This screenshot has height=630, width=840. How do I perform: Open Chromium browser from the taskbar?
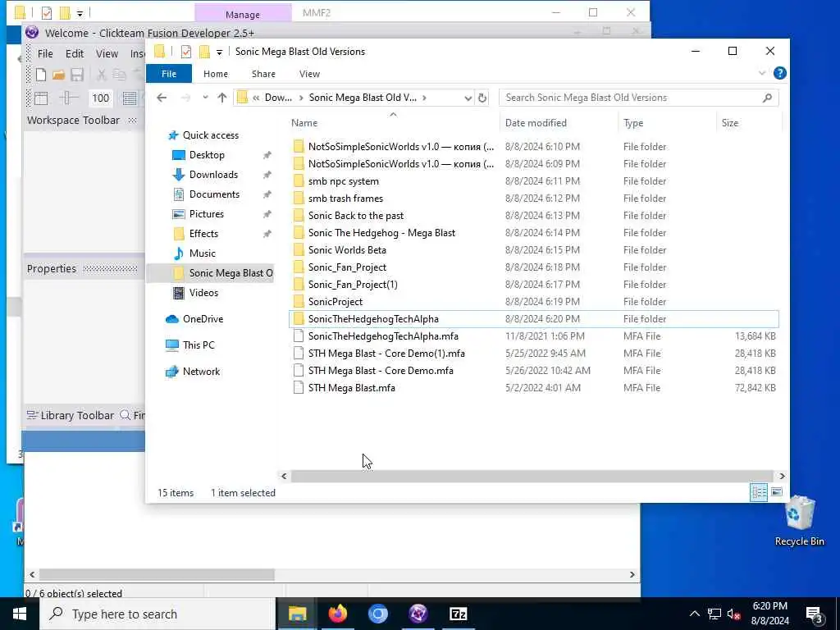[x=377, y=614]
